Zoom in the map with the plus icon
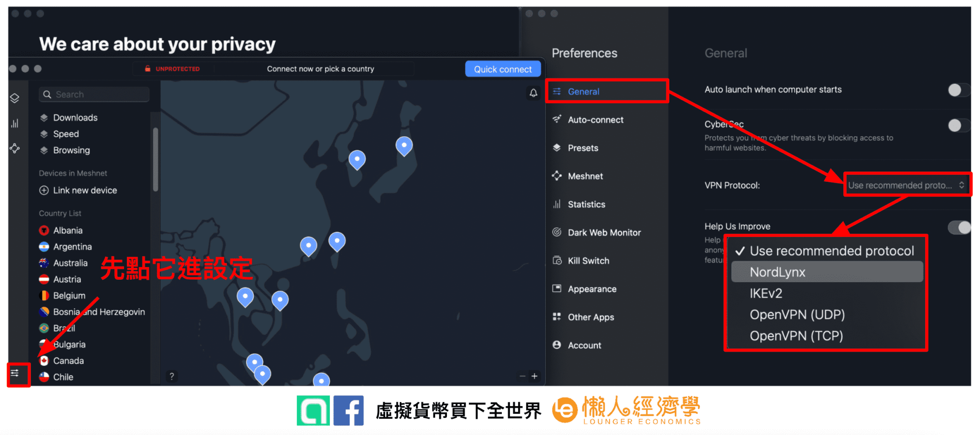980x435 pixels. coord(535,376)
